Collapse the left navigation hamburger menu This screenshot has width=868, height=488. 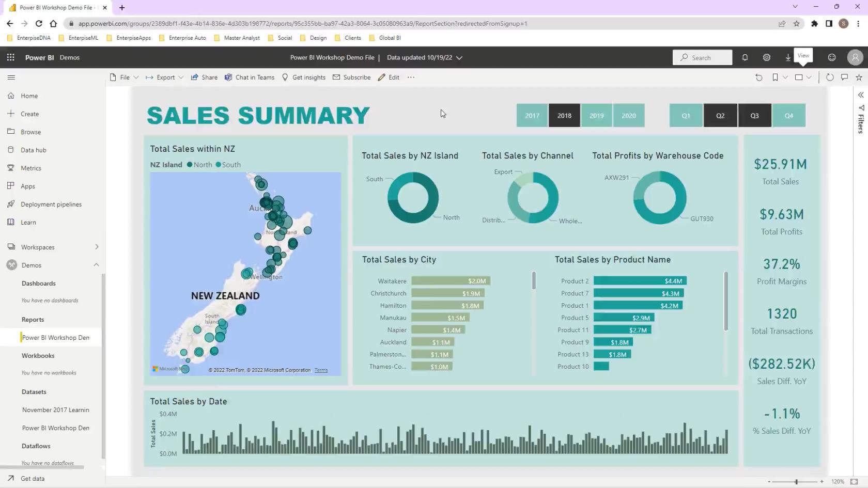[x=11, y=77]
